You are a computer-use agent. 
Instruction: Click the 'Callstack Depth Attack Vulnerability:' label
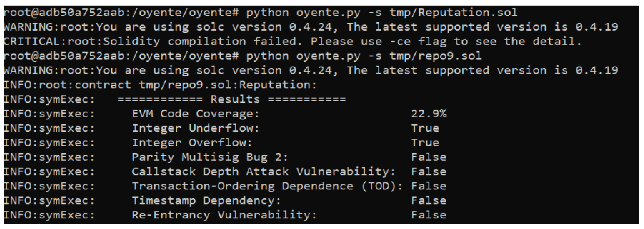[263, 172]
